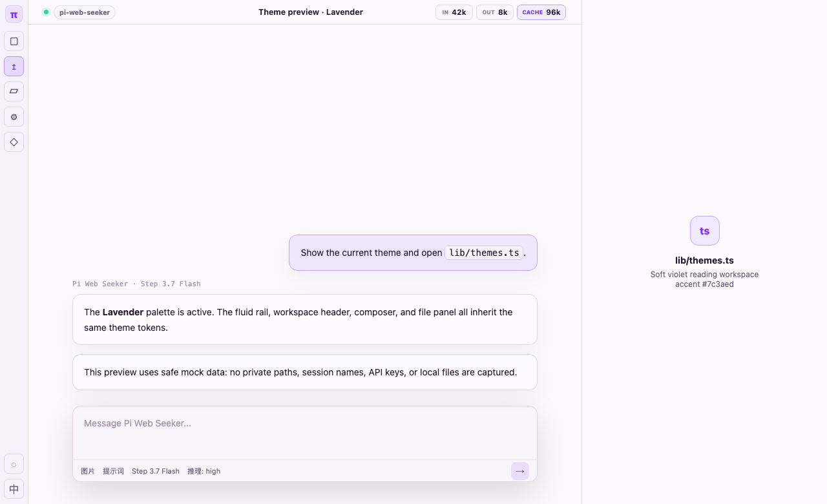Click the purple pi logo icon
Image resolution: width=827 pixels, height=504 pixels.
coord(14,14)
